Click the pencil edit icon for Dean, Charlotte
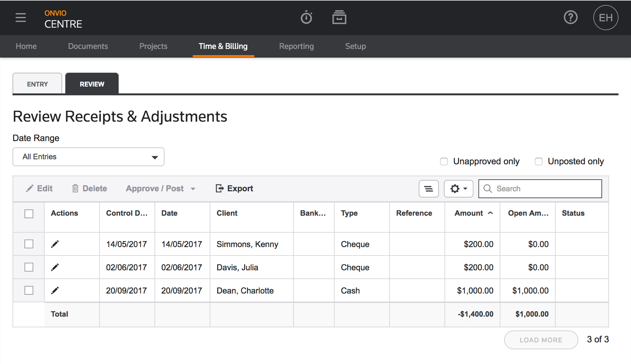The width and height of the screenshot is (631, 364). [x=55, y=290]
